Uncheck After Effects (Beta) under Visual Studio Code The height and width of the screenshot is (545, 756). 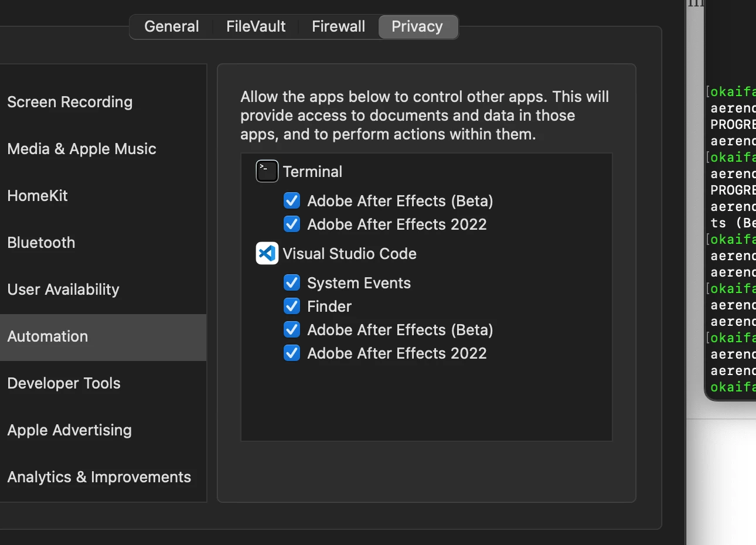point(292,330)
